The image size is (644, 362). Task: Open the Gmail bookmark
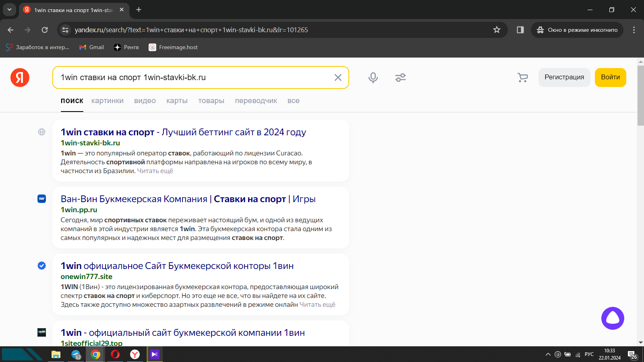tap(91, 47)
